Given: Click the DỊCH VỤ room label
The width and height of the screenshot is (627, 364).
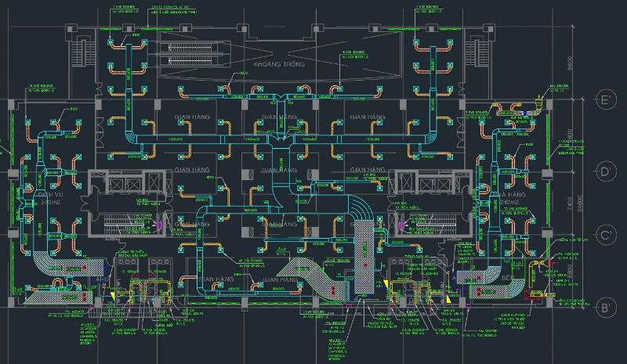Looking at the screenshot, I should (x=50, y=194).
